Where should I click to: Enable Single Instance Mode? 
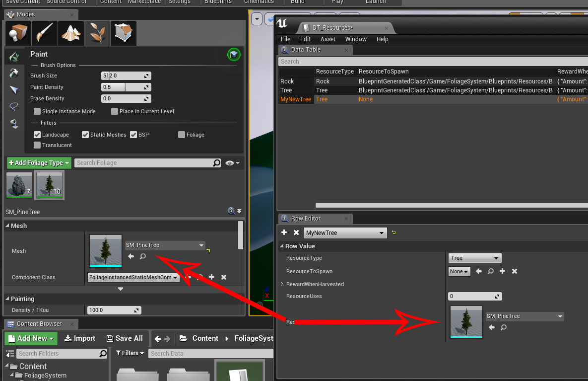pyautogui.click(x=37, y=111)
